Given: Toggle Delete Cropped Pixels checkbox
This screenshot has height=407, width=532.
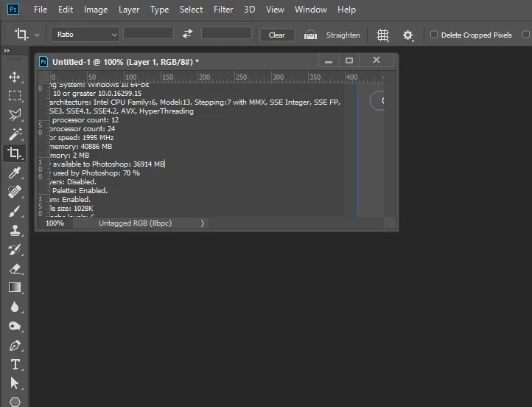Looking at the screenshot, I should point(433,35).
